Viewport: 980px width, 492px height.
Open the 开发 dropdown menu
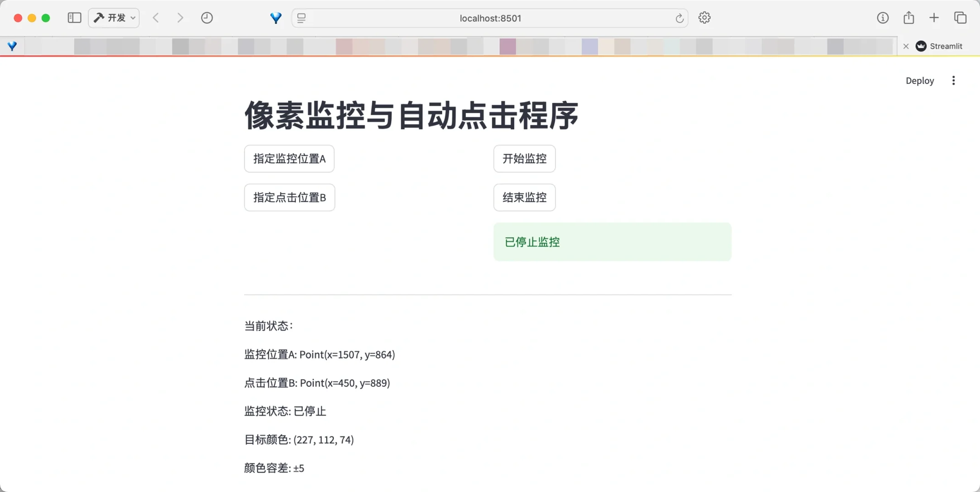(113, 18)
